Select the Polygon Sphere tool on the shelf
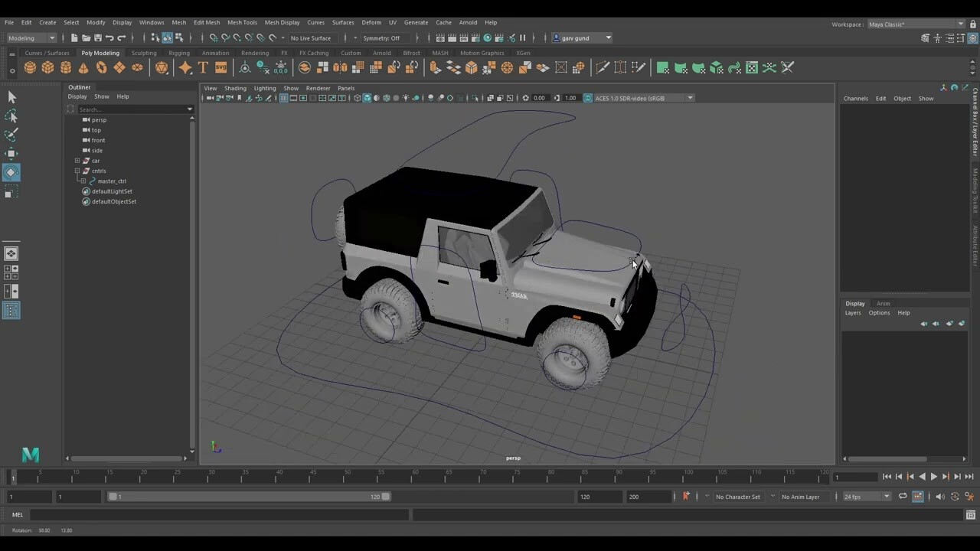Image resolution: width=980 pixels, height=551 pixels. pyautogui.click(x=28, y=67)
